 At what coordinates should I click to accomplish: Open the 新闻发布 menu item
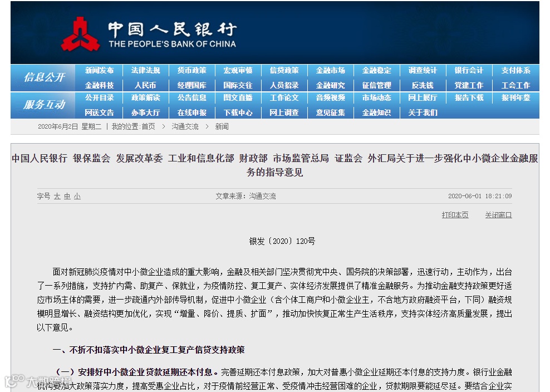pos(99,70)
